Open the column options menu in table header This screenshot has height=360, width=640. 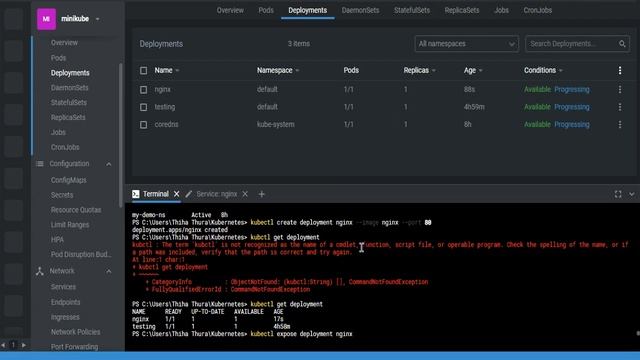[x=620, y=70]
